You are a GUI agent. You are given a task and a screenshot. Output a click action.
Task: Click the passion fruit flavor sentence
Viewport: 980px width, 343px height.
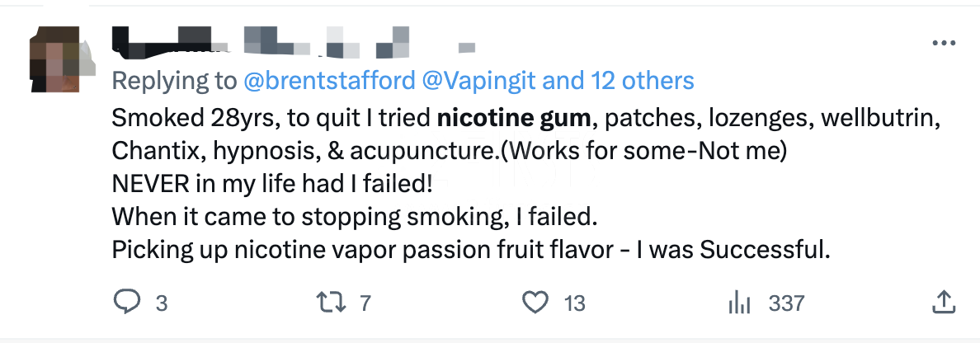[470, 250]
